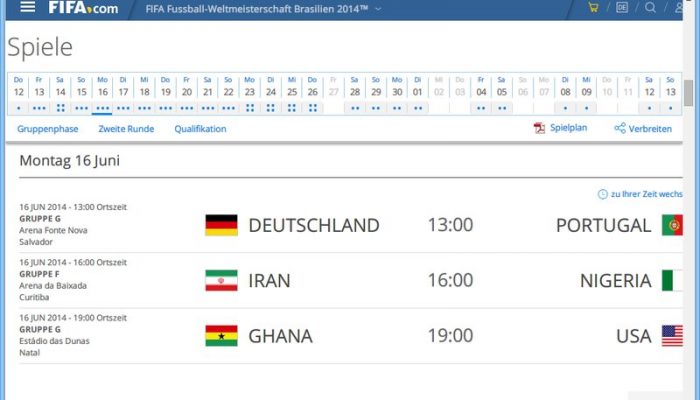Pick Friday 04 in the date strip

tap(481, 93)
